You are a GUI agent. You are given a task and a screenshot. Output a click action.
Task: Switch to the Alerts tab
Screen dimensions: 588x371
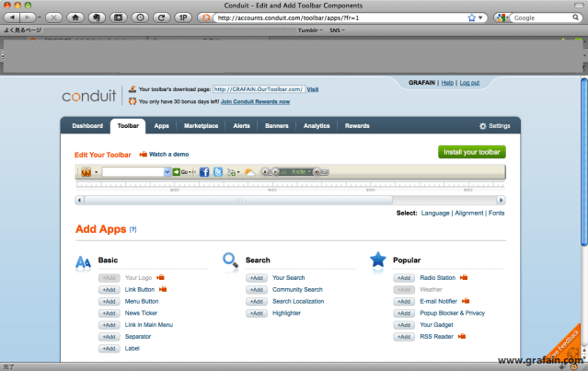(x=241, y=126)
